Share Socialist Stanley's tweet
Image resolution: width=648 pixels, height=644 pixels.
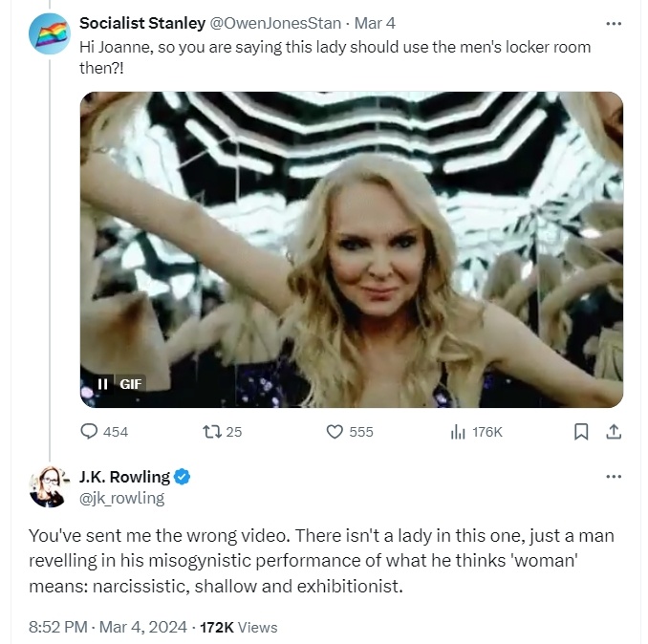pos(613,432)
